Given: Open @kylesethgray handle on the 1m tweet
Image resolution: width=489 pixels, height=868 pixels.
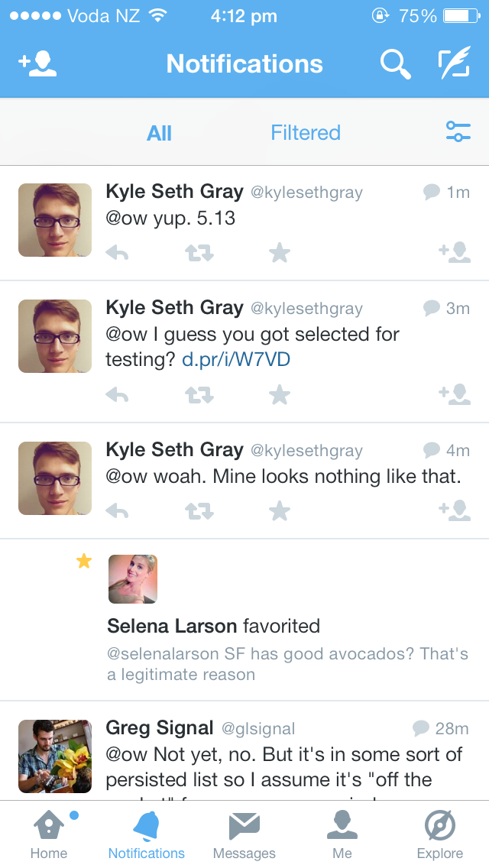Looking at the screenshot, I should (x=306, y=193).
